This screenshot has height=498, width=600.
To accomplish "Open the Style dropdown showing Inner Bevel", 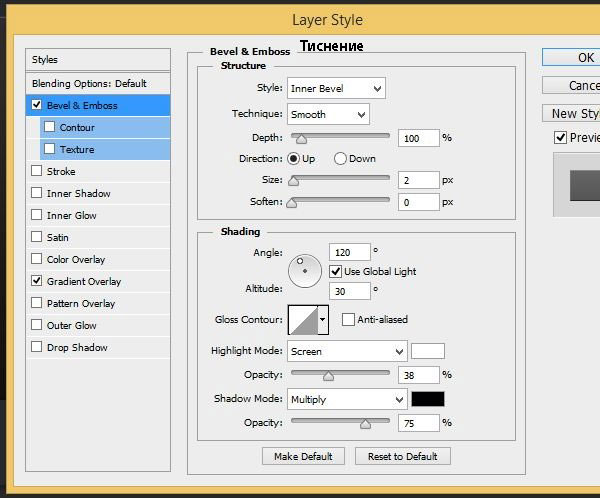I will [336, 89].
